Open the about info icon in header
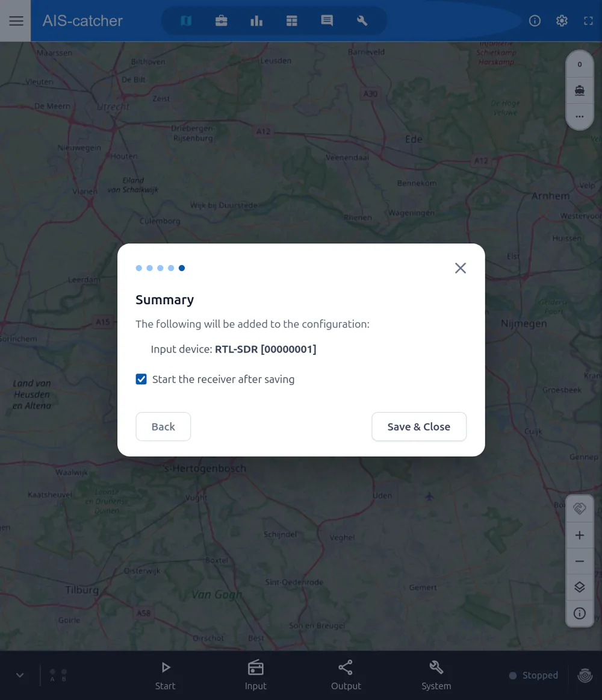602x700 pixels. point(535,21)
